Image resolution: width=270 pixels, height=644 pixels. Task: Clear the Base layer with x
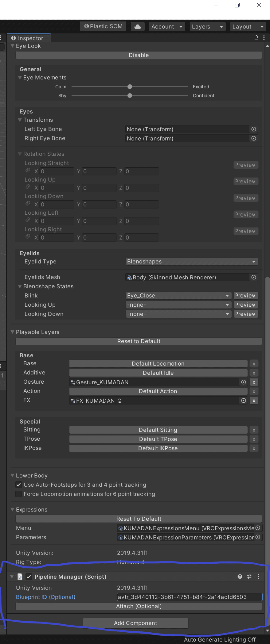(254, 364)
